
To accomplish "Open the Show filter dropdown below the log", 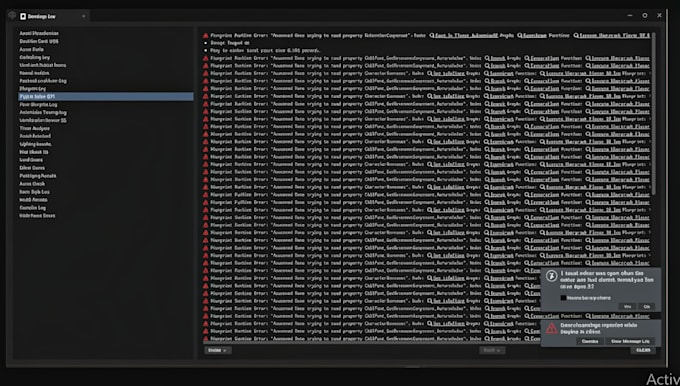I will pyautogui.click(x=218, y=350).
